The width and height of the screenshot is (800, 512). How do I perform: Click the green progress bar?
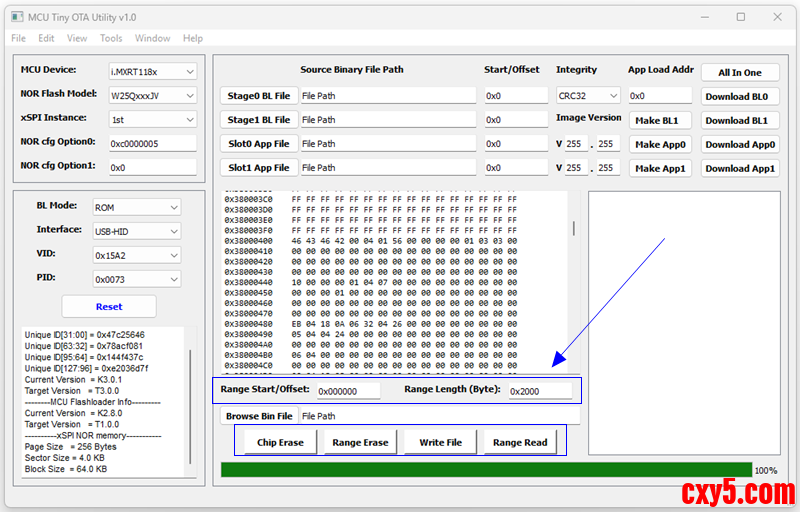(486, 470)
